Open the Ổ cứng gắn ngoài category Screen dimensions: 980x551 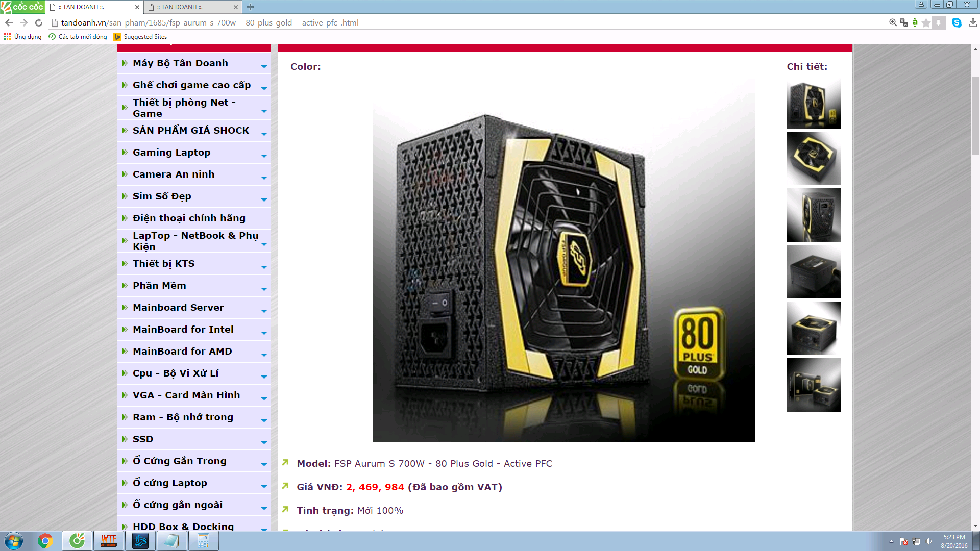point(194,505)
